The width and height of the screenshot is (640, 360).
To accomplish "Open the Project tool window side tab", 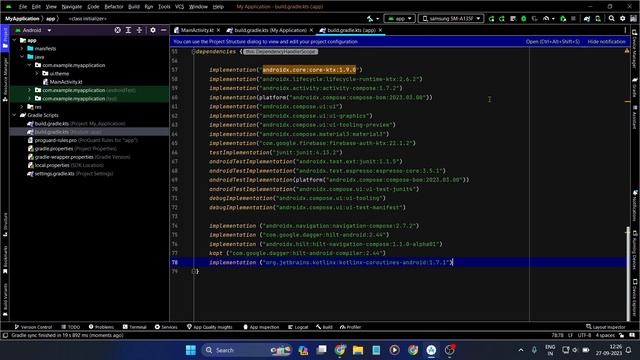I will [x=5, y=38].
